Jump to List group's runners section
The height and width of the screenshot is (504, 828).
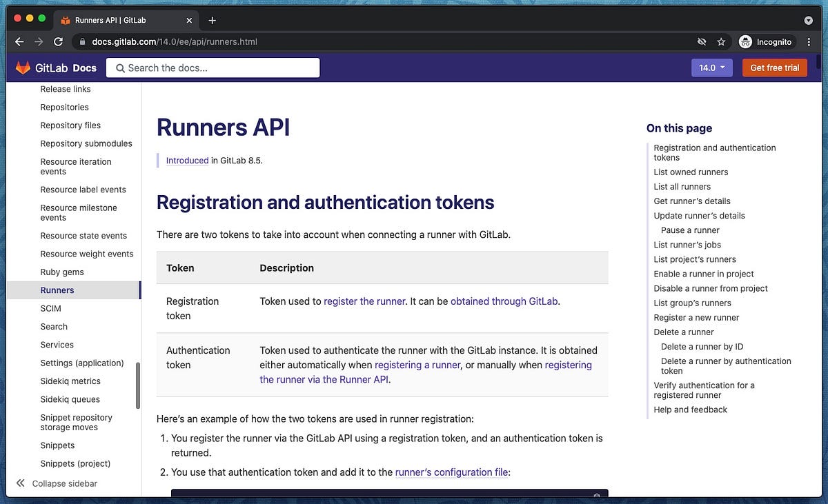692,303
